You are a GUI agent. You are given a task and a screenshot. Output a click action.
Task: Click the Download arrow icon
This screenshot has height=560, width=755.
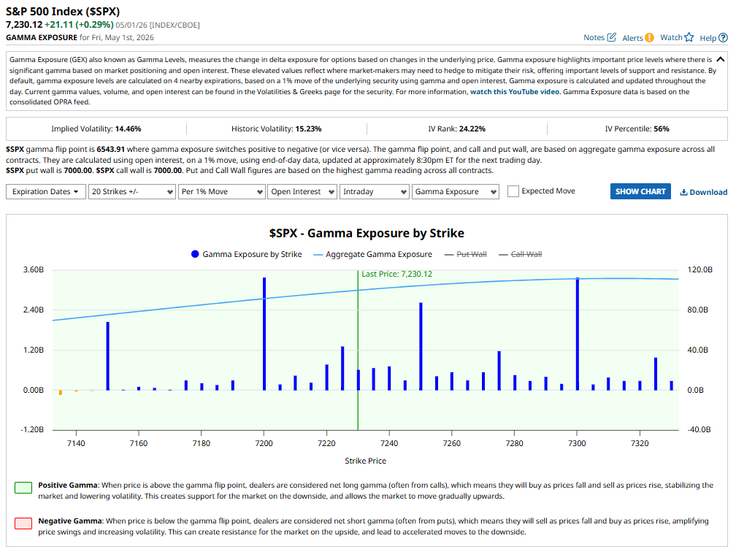point(683,192)
